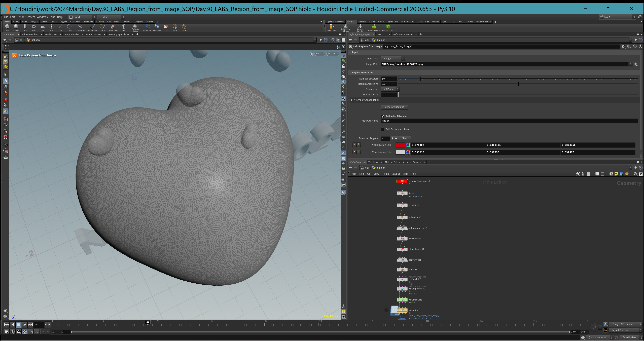Click the Generate Regions button
The image size is (644, 341).
(x=394, y=107)
